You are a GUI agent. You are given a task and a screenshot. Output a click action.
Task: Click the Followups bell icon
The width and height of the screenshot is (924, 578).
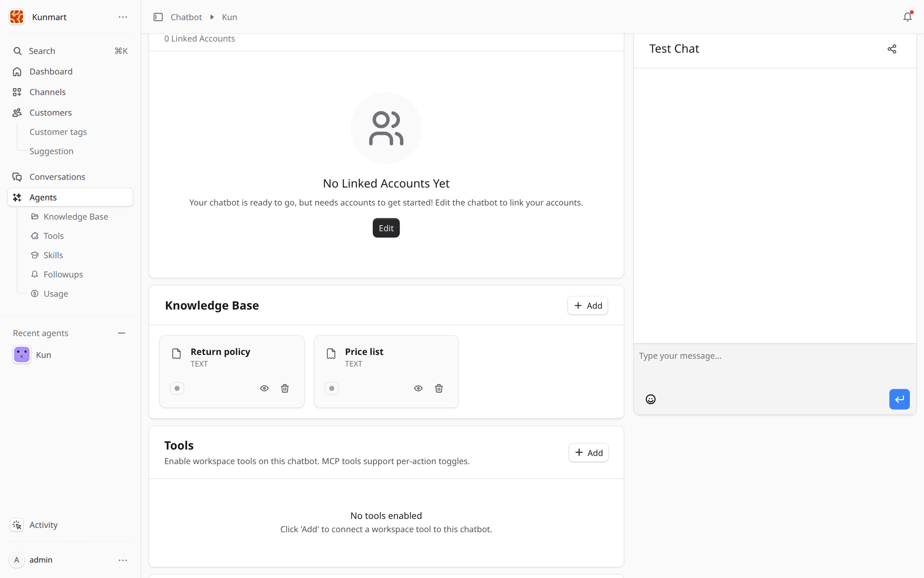pos(35,274)
